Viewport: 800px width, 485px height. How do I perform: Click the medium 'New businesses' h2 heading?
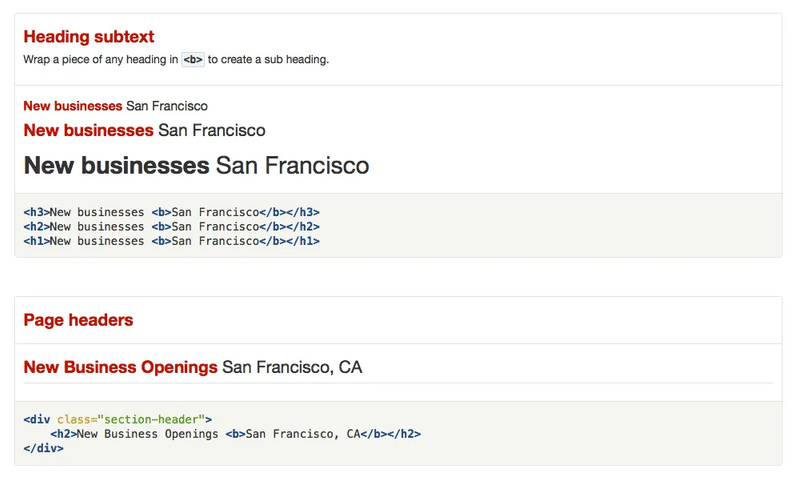(x=88, y=130)
